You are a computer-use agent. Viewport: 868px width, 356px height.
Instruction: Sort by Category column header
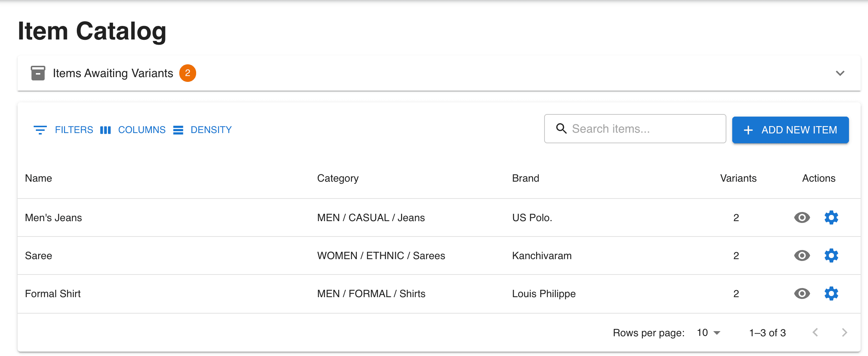[x=338, y=178]
